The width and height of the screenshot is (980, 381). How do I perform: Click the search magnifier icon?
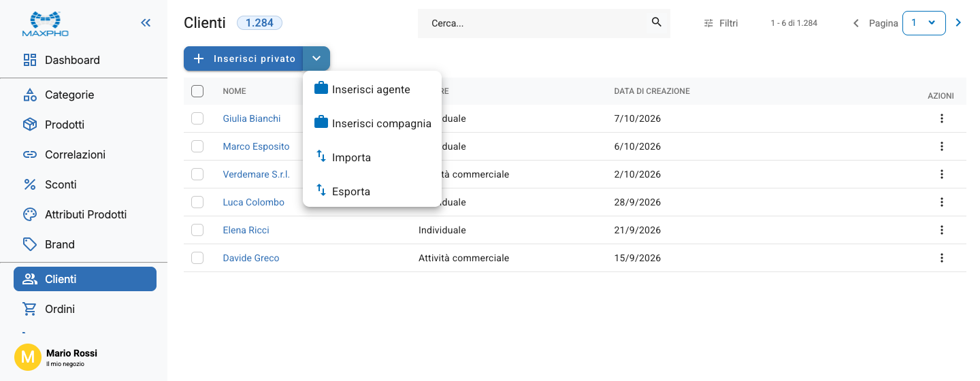click(657, 22)
